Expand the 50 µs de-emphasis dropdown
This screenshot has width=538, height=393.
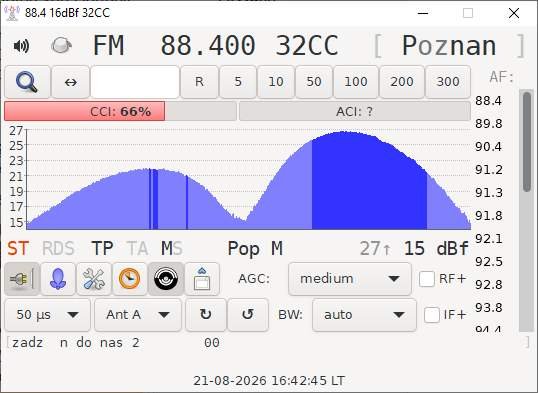[x=48, y=315]
